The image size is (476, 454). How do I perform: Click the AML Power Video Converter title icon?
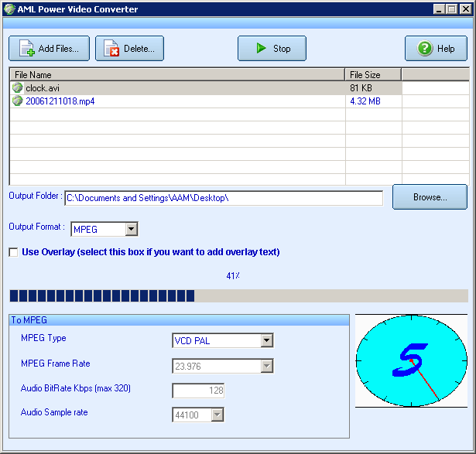tap(9, 9)
